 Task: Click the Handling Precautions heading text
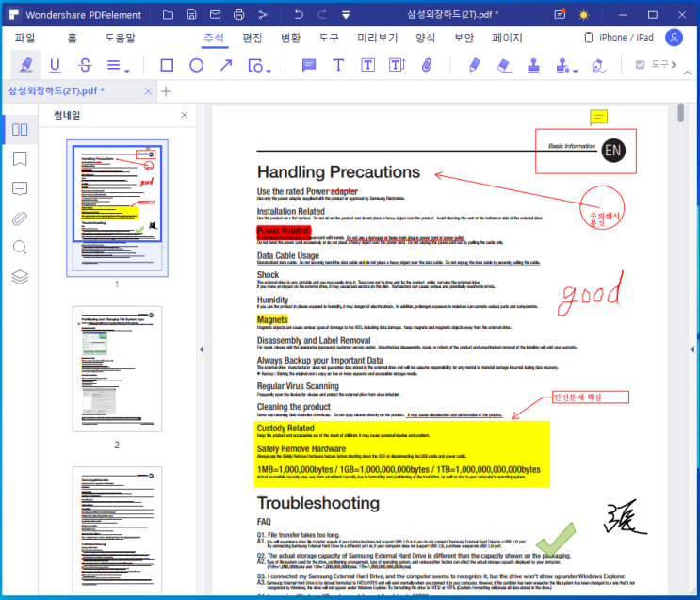click(338, 171)
